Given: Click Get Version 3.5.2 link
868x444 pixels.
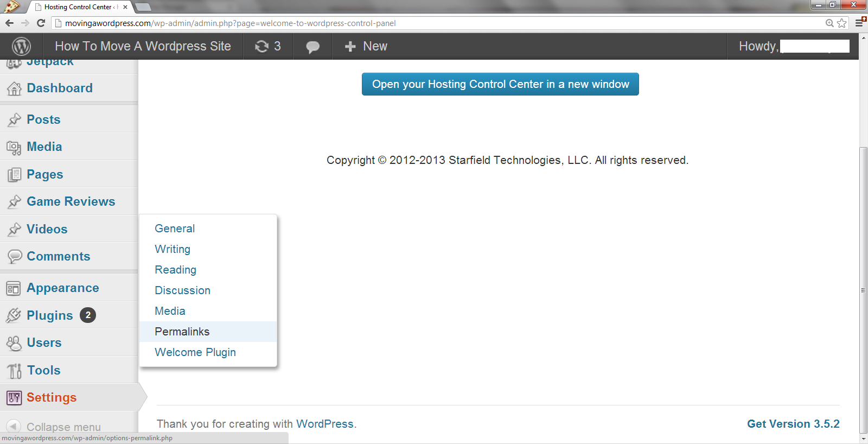Looking at the screenshot, I should (793, 424).
